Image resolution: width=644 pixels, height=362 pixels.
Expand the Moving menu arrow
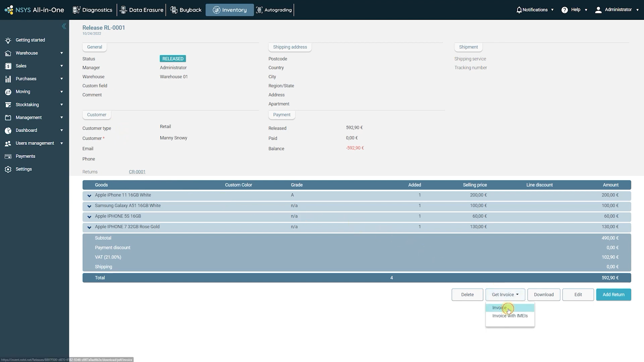[61, 92]
